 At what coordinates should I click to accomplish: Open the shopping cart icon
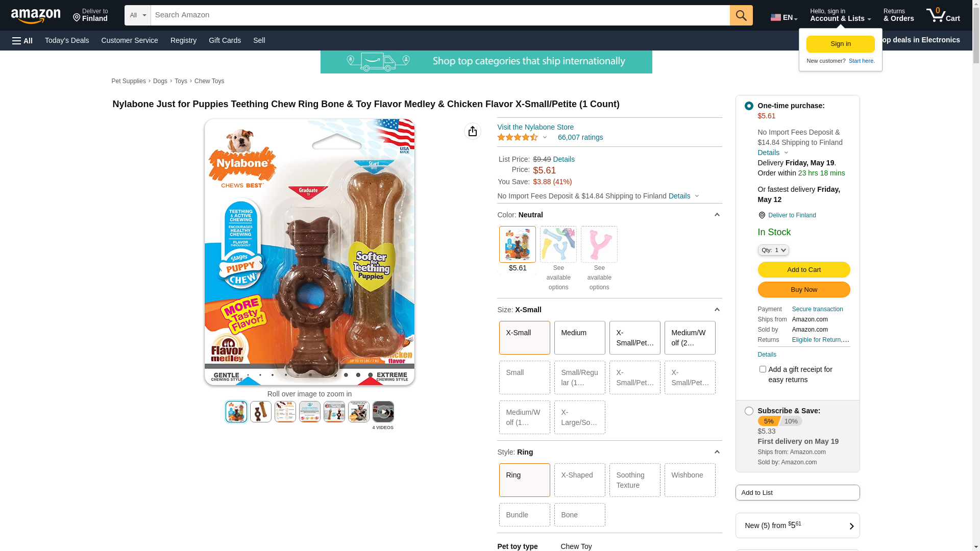click(943, 15)
